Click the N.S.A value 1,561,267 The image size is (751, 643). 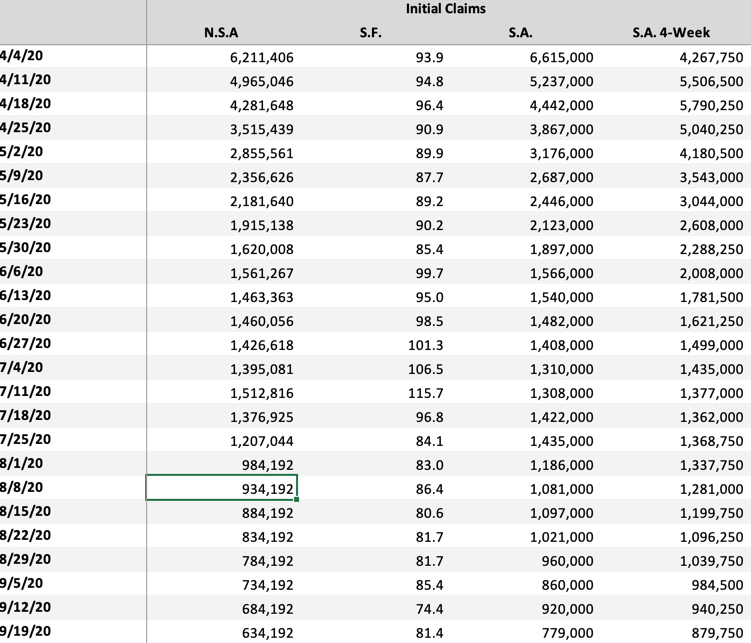pos(261,273)
